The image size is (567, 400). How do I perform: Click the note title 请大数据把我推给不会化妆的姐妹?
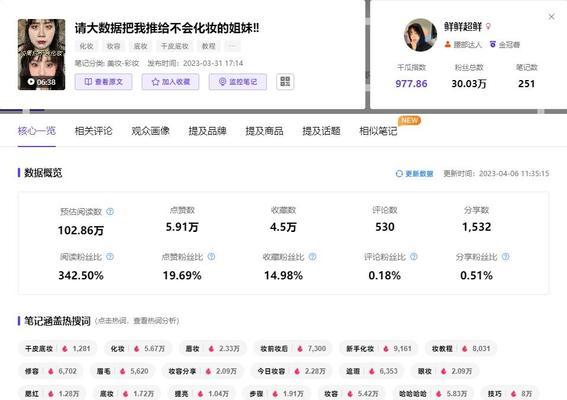click(167, 28)
